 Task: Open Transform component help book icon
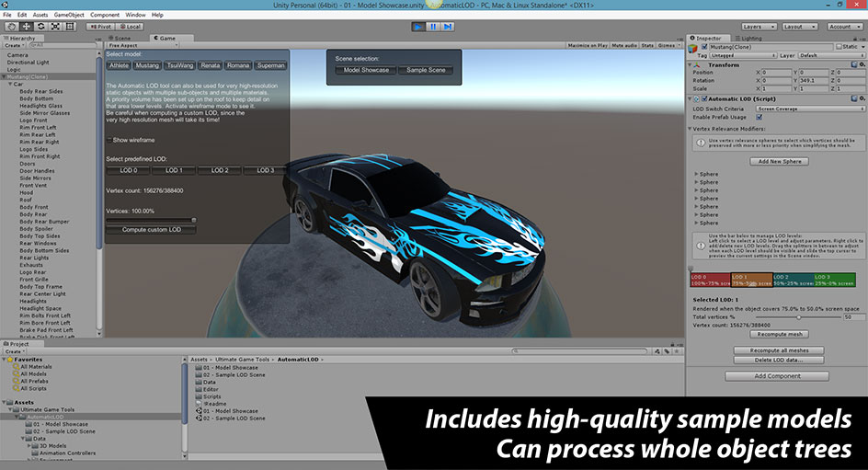click(x=853, y=64)
